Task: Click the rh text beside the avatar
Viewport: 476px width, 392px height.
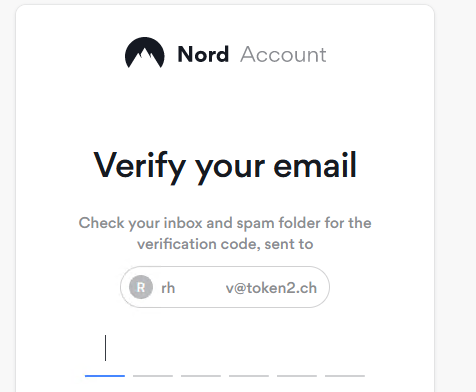Action: click(x=168, y=288)
